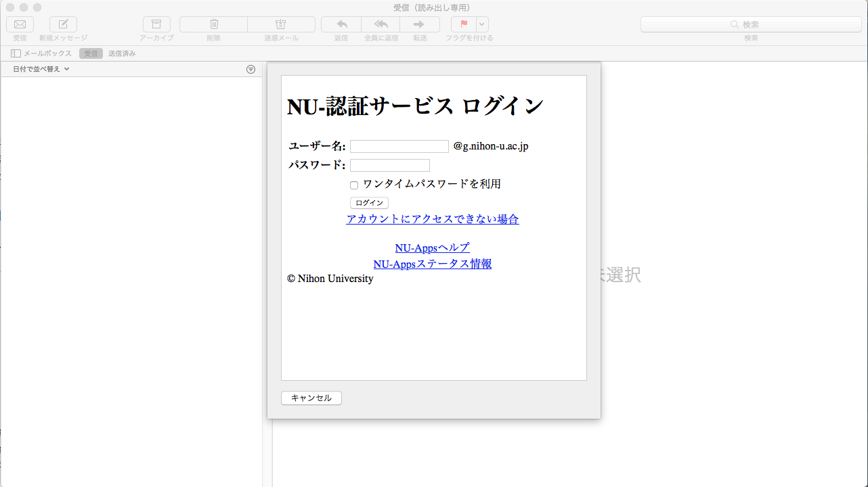Enable ワンタイムパスワードを利用 checkbox
Viewport: 868px width, 487px height.
coord(354,185)
